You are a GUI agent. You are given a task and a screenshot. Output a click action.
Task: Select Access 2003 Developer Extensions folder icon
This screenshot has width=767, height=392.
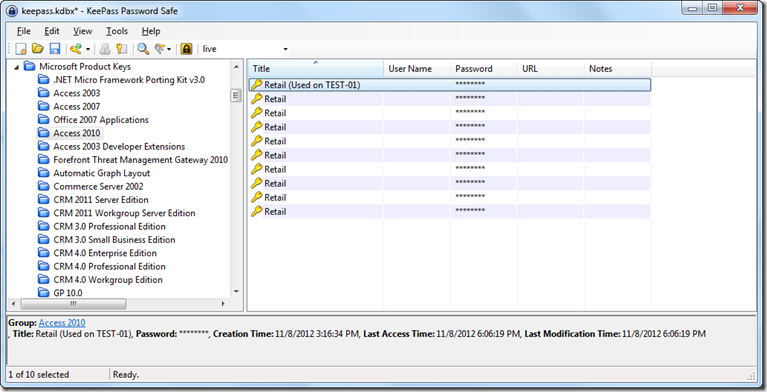pyautogui.click(x=44, y=146)
